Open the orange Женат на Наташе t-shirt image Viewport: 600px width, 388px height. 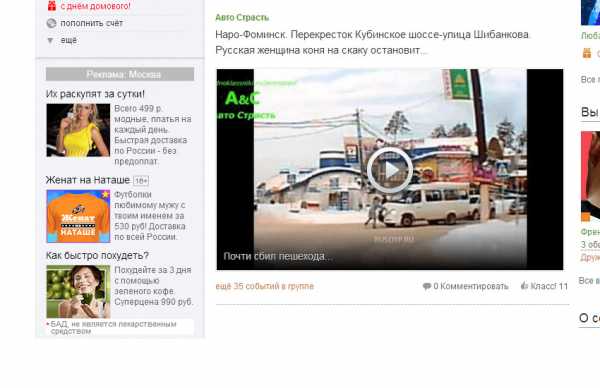[x=78, y=216]
